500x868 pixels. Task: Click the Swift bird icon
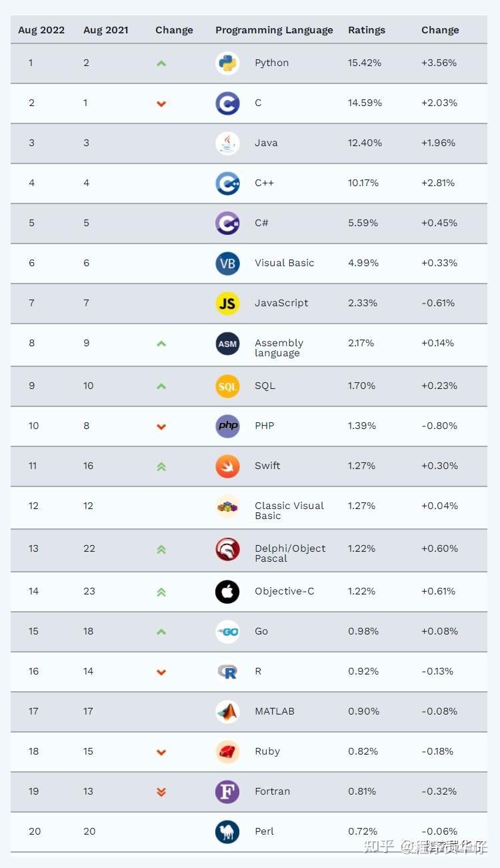click(x=227, y=466)
